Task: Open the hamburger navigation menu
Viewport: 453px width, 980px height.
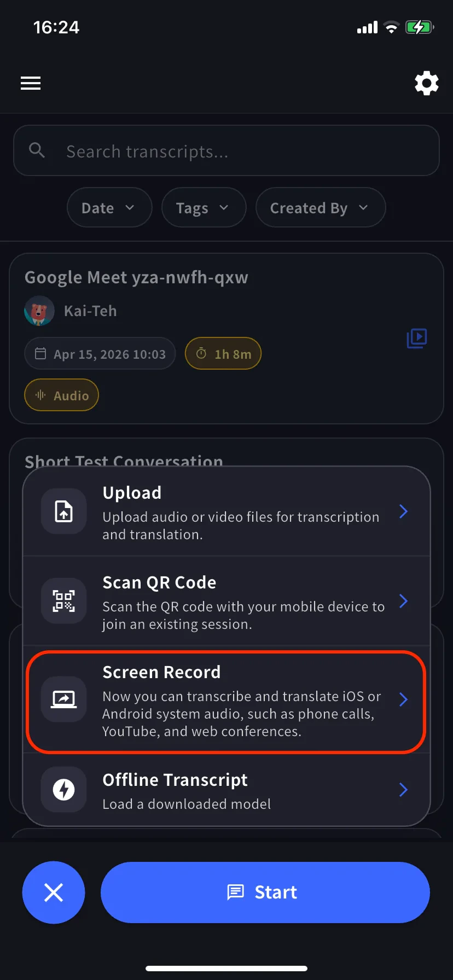Action: click(x=30, y=83)
